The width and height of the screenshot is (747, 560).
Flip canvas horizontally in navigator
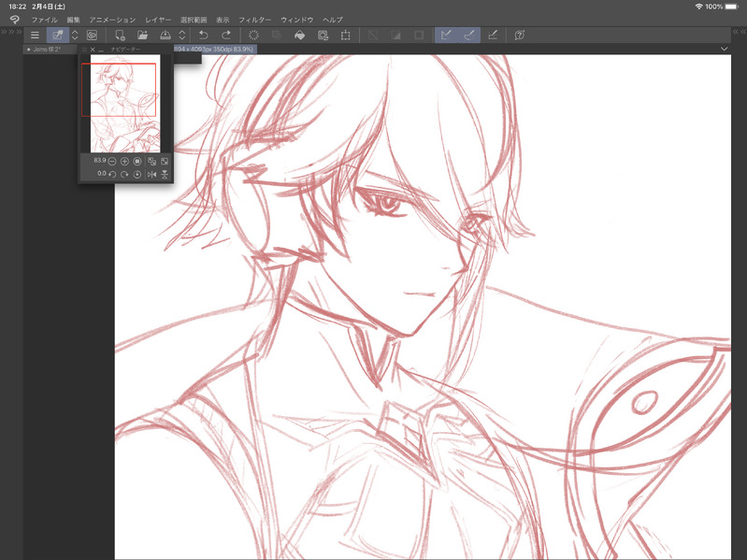pyautogui.click(x=152, y=174)
